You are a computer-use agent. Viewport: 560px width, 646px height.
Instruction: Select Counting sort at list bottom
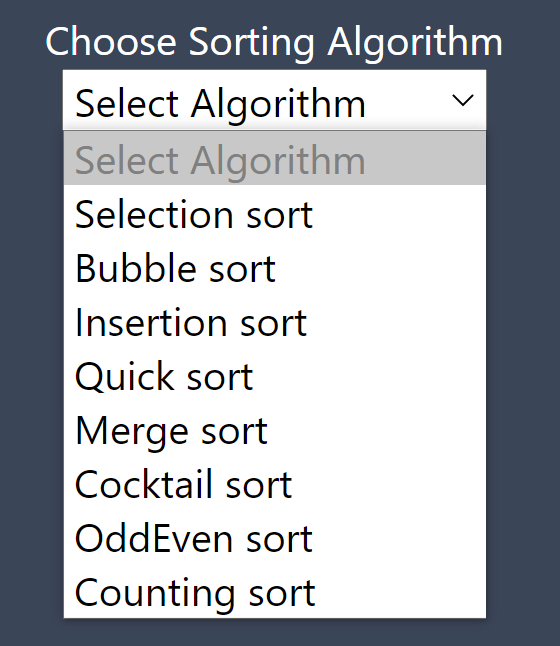pyautogui.click(x=275, y=592)
